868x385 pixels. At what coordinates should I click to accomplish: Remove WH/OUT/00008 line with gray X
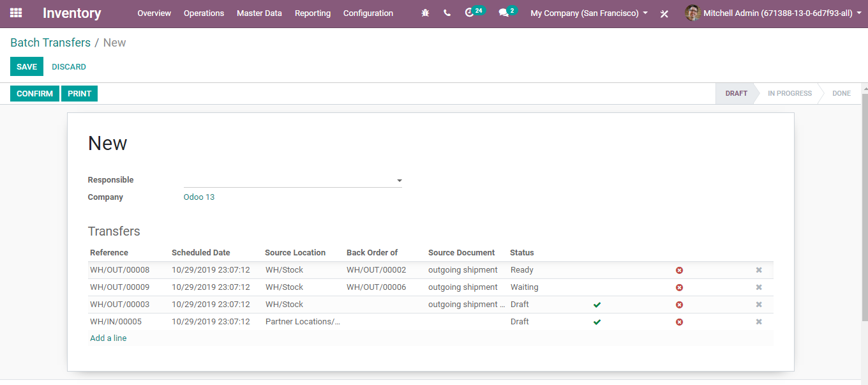[x=759, y=270]
